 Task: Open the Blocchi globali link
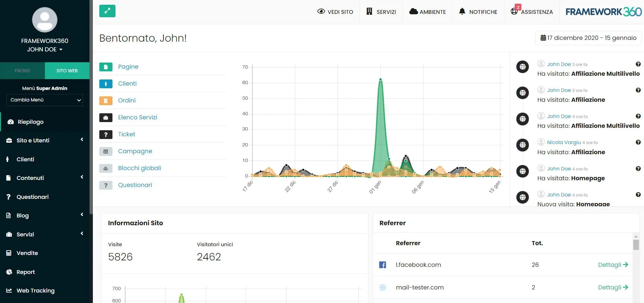(139, 168)
